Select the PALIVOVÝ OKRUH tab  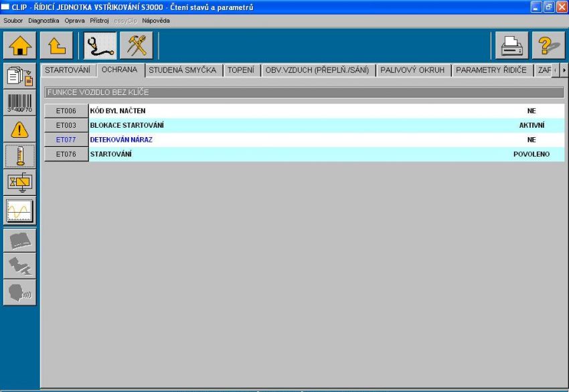click(x=413, y=70)
